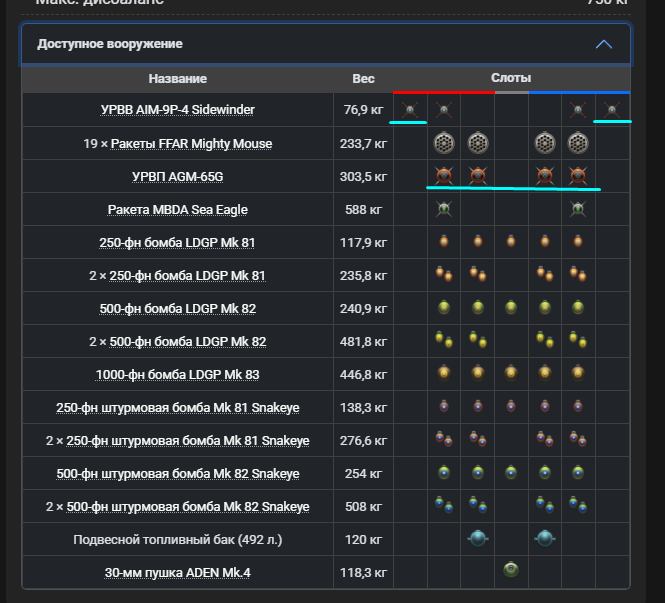This screenshot has height=603, width=665.
Task: Open the 500-фн бомба LDGP Mk 82 link
Action: 178,309
